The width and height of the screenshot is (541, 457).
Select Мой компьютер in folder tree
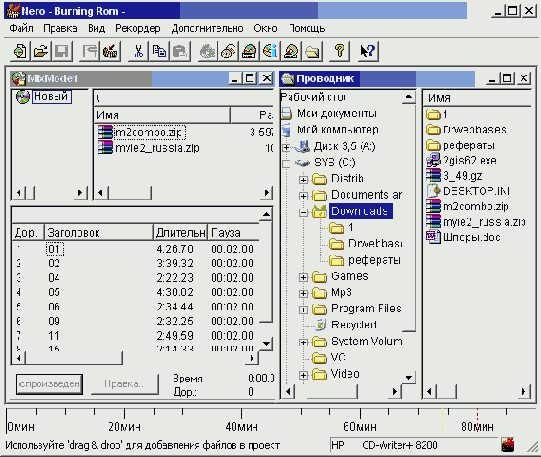coord(337,130)
